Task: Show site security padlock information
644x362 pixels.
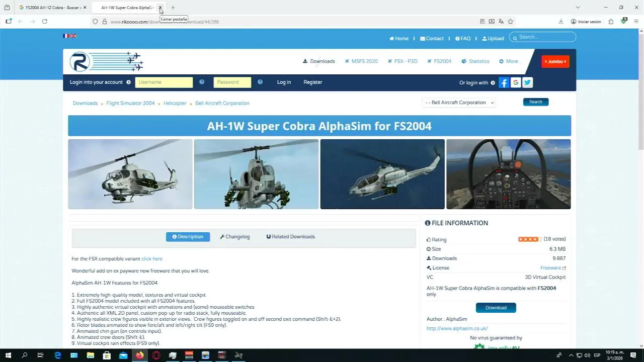Action: point(105,22)
